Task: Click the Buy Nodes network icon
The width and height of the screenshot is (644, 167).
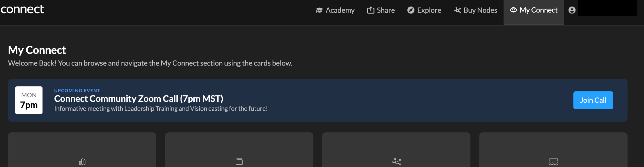Action: (457, 10)
